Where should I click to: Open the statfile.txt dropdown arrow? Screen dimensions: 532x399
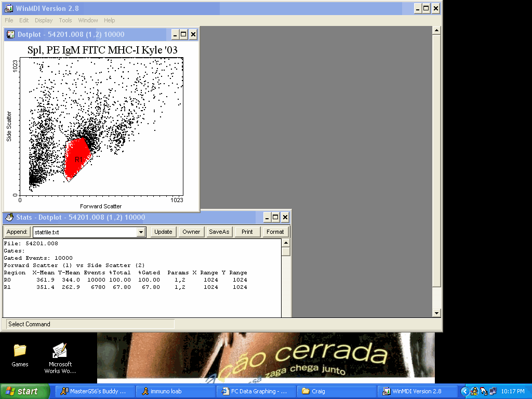tap(140, 232)
